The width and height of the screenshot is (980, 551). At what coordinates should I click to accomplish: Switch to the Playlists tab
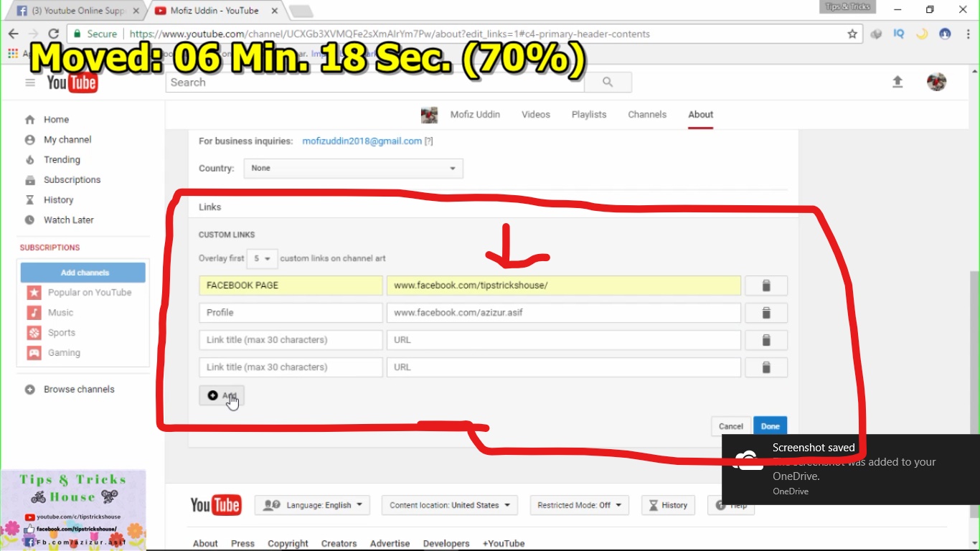pos(589,115)
